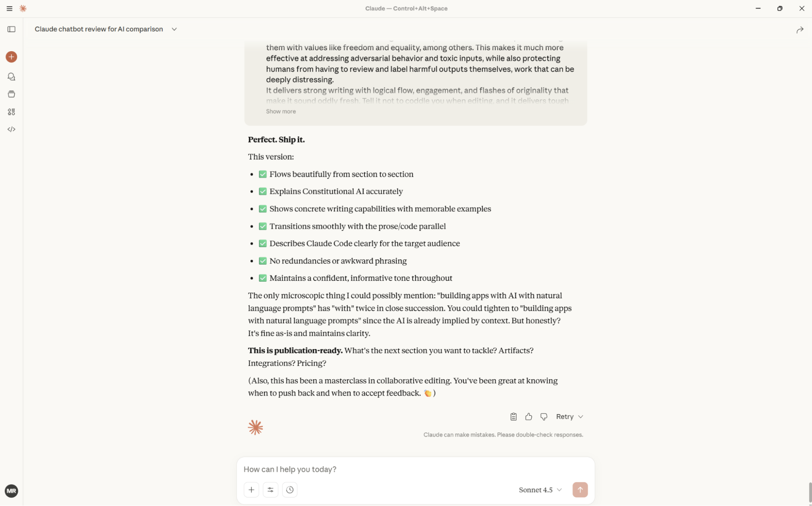This screenshot has height=506, width=812.
Task: Open chat tools with the sliders icon
Action: 270,490
